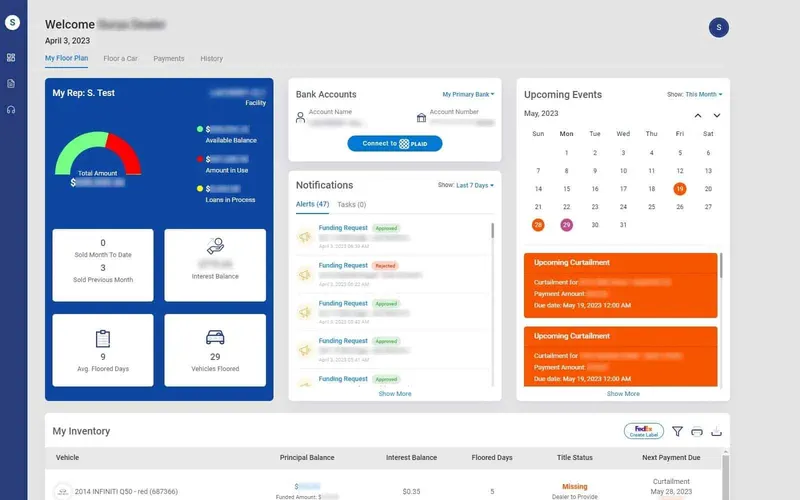Open the support headset icon in sidebar

pyautogui.click(x=11, y=110)
